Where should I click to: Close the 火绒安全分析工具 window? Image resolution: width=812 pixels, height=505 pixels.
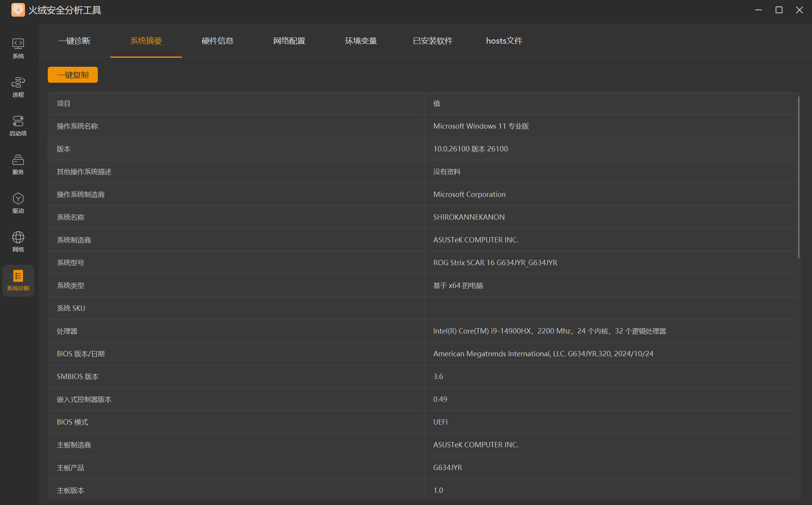pos(799,10)
